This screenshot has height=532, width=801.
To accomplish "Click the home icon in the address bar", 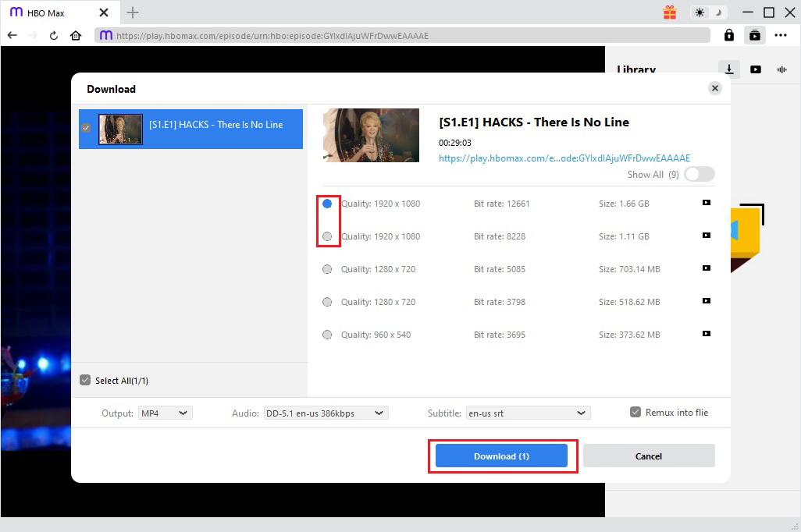I will coord(76,36).
